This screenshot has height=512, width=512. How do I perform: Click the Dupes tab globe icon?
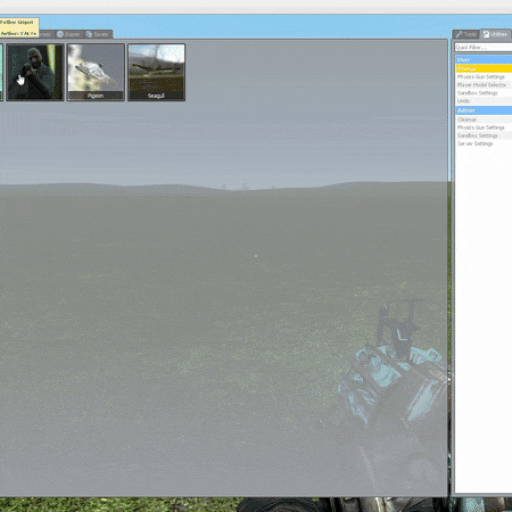(x=60, y=34)
